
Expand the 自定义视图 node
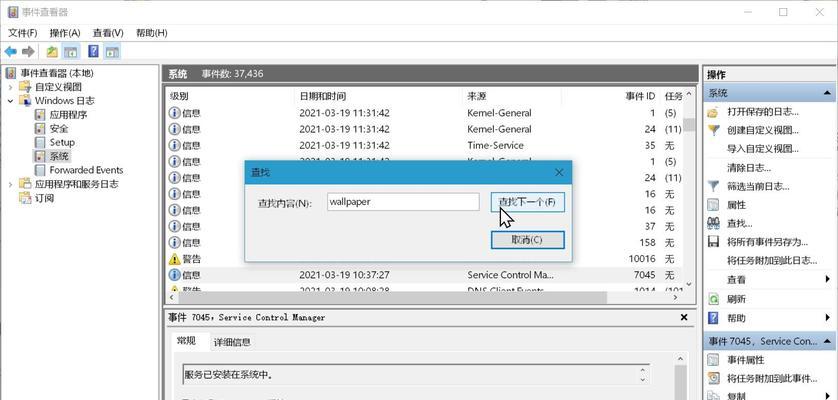(x=10, y=87)
